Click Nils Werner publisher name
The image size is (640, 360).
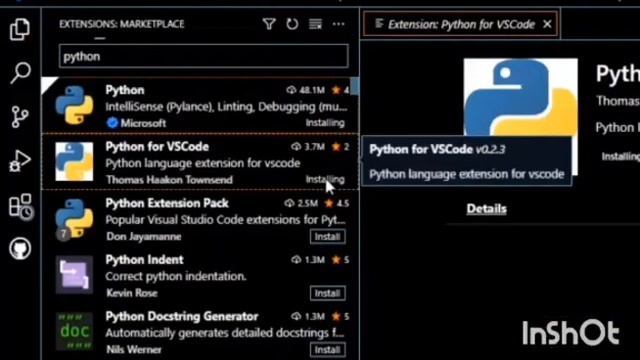point(134,349)
